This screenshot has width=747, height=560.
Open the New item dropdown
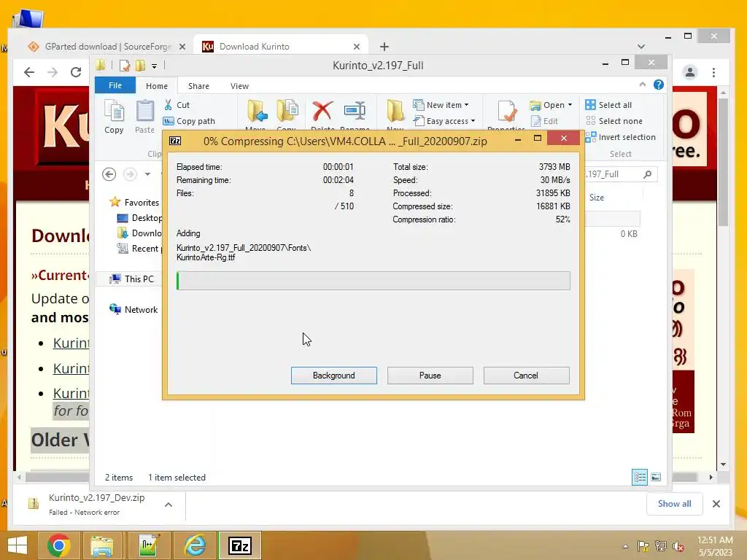coord(441,105)
